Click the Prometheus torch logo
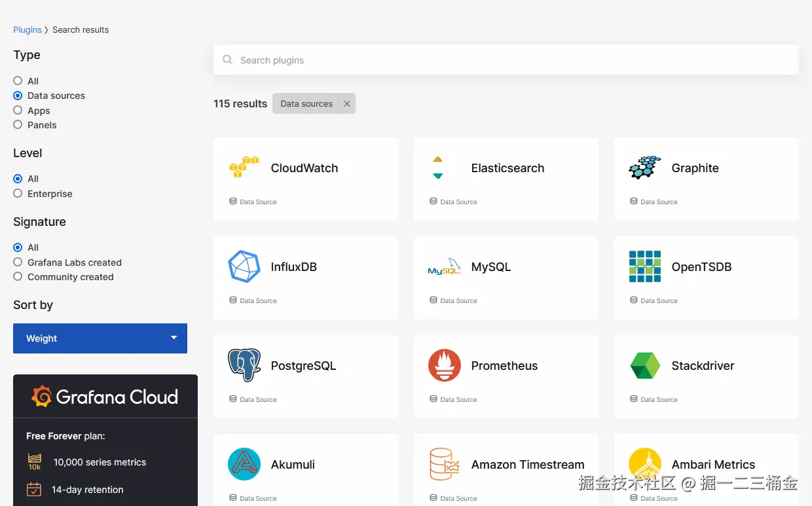Screen dimensions: 812x506 445,365
